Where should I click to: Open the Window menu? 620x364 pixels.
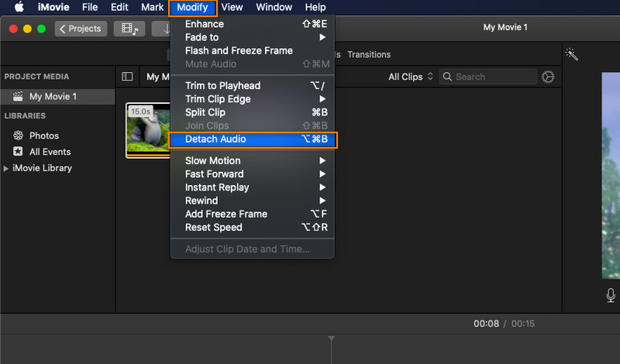(274, 7)
